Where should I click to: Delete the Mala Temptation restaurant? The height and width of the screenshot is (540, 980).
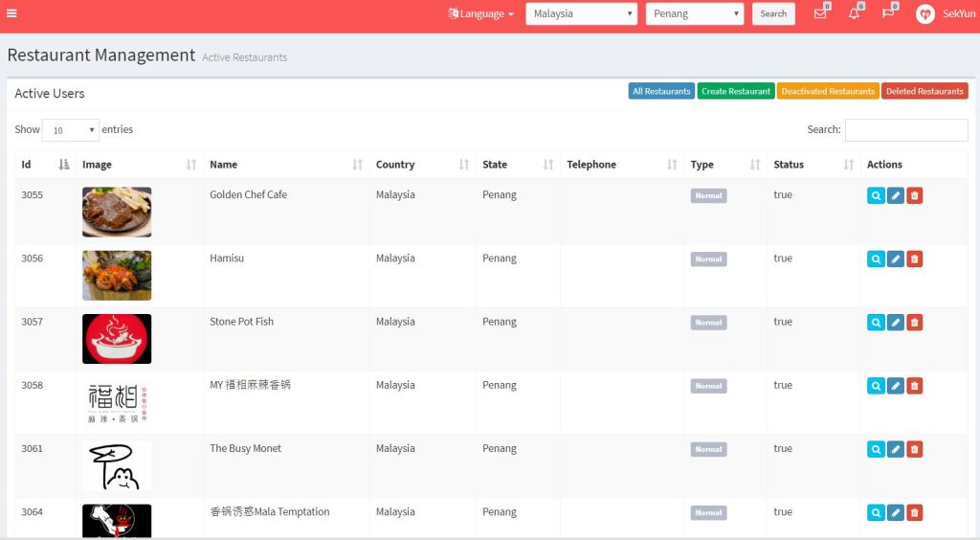pyautogui.click(x=914, y=512)
